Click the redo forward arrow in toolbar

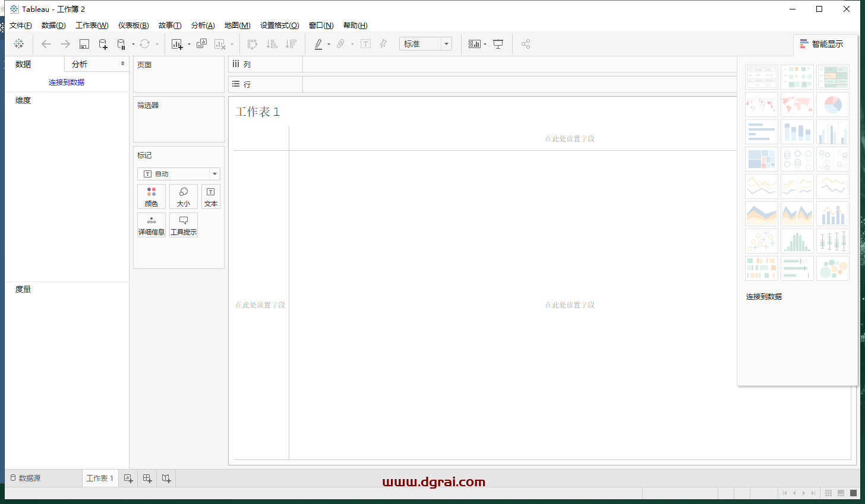click(x=65, y=44)
